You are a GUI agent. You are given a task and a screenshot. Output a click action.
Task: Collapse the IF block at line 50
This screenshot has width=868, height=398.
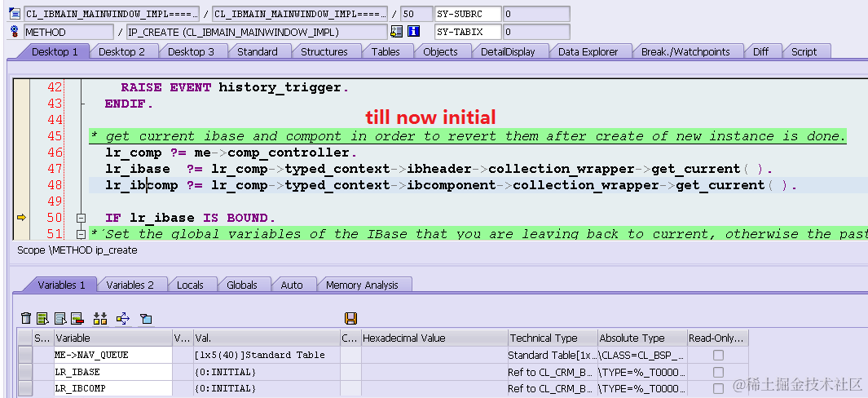click(x=81, y=218)
